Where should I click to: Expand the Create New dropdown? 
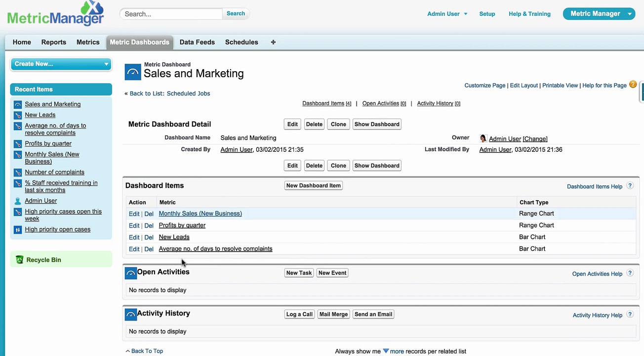tap(61, 64)
